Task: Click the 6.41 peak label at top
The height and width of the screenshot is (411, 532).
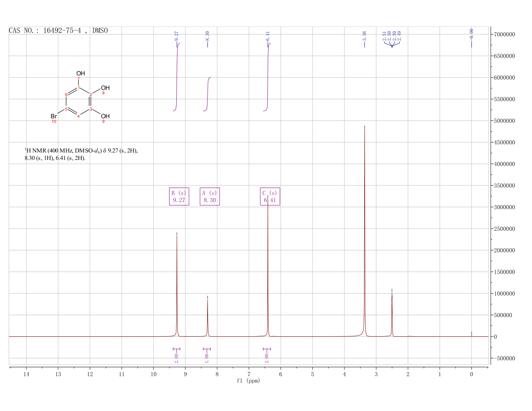Action: pyautogui.click(x=268, y=36)
